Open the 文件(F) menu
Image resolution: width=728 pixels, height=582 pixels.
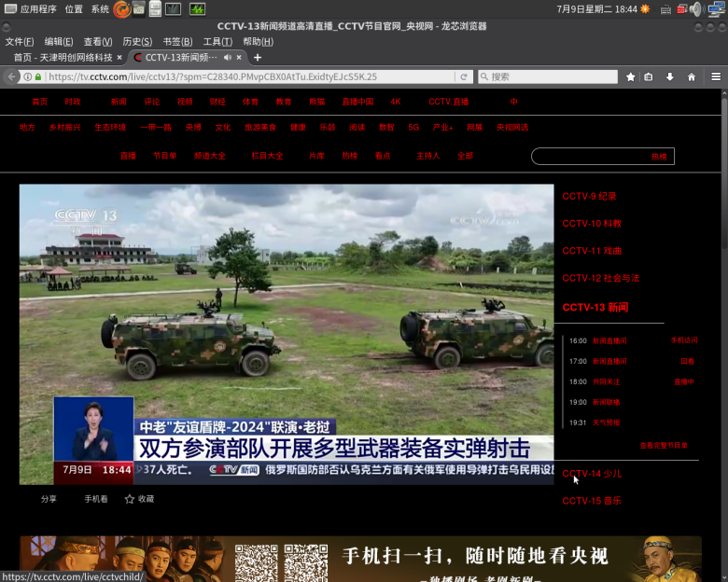20,42
